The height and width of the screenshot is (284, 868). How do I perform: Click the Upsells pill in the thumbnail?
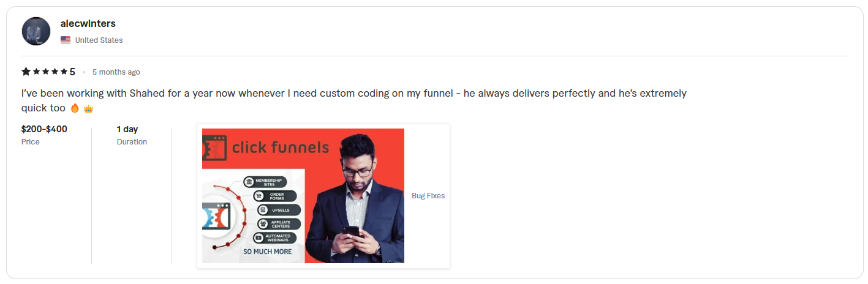point(279,210)
